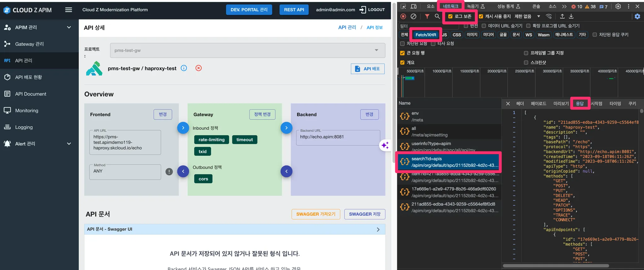Screen dimensions: 644x270
Task: Enable the 데이터 URL 숨기기 checkbox
Action: coord(484,26)
